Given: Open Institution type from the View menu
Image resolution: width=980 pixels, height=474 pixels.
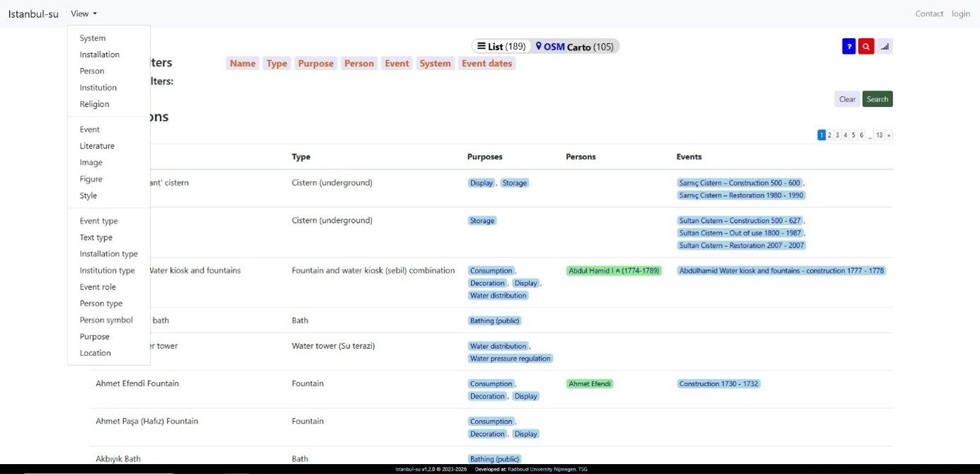Looking at the screenshot, I should click(x=107, y=270).
